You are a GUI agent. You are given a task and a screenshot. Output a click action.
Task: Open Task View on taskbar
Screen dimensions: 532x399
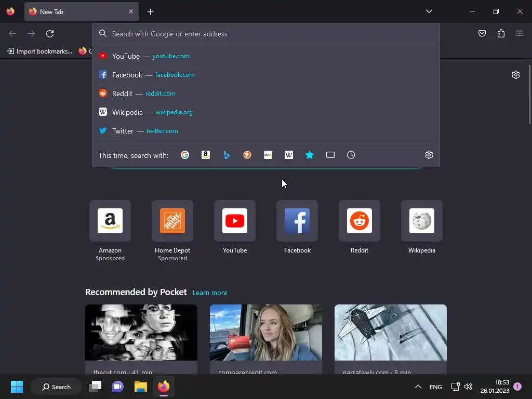pos(95,387)
